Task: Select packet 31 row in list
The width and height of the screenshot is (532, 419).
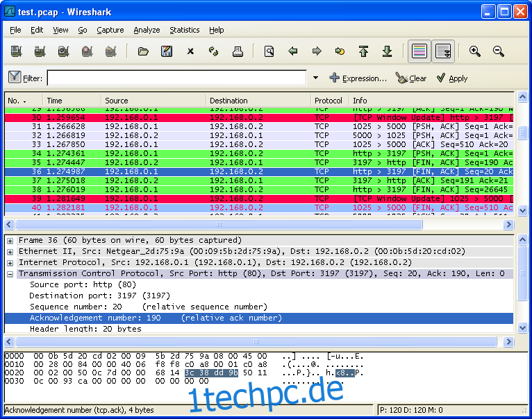Action: coord(259,126)
